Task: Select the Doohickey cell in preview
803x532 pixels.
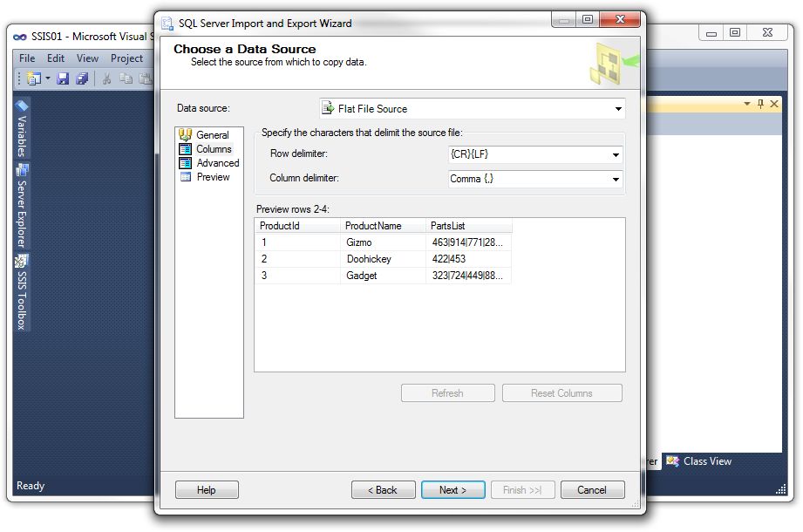Action: tap(383, 258)
